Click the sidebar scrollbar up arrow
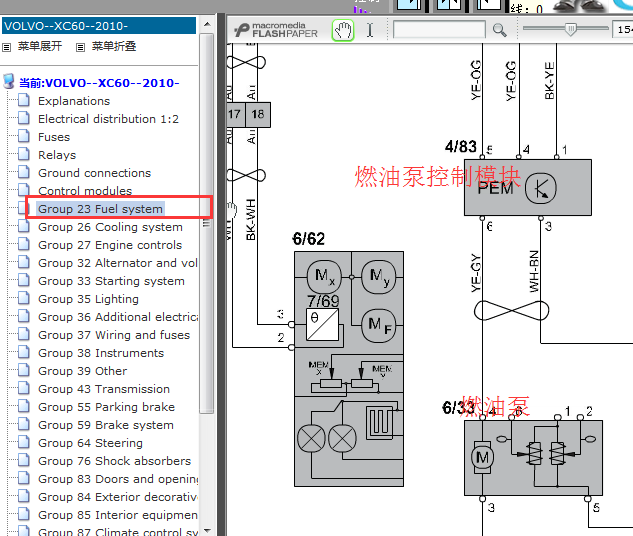The height and width of the screenshot is (536, 633). pyautogui.click(x=207, y=24)
